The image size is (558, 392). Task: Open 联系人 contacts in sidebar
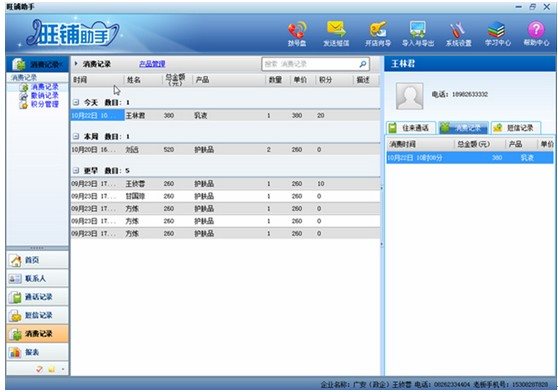pos(37,279)
